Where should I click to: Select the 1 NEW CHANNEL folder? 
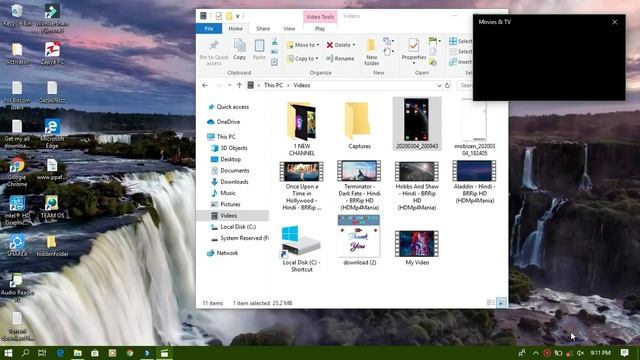pyautogui.click(x=302, y=129)
